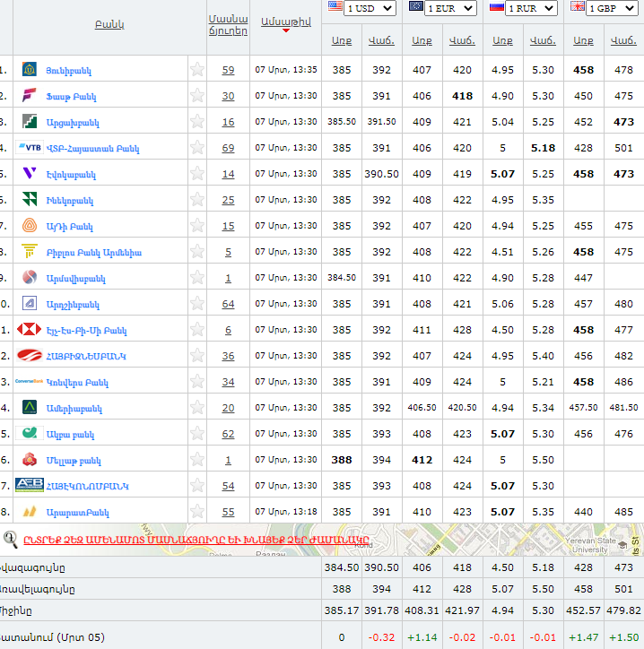The height and width of the screenshot is (649, 644).
Task: Click the Ameriabank logo icon
Action: coord(30,408)
